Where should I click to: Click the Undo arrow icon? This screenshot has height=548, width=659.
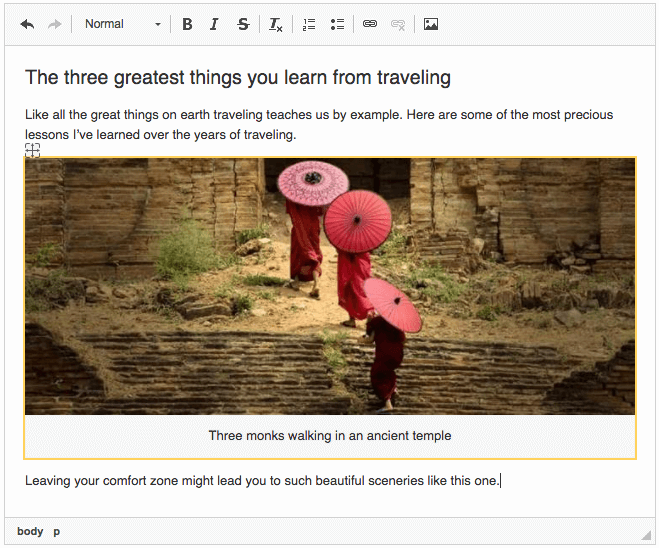pyautogui.click(x=27, y=24)
